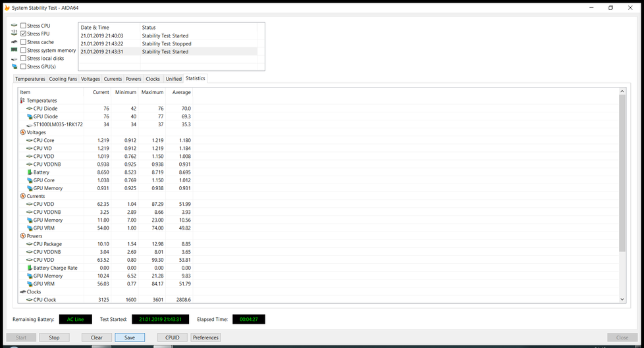Click the Voltages category icon

[23, 132]
